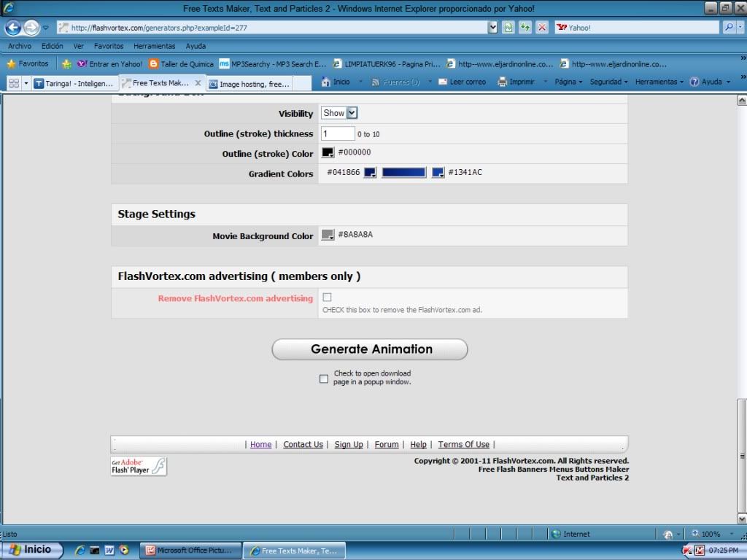Screen dimensions: 747x560
Task: Open the Archivo menu
Action: click(x=20, y=46)
